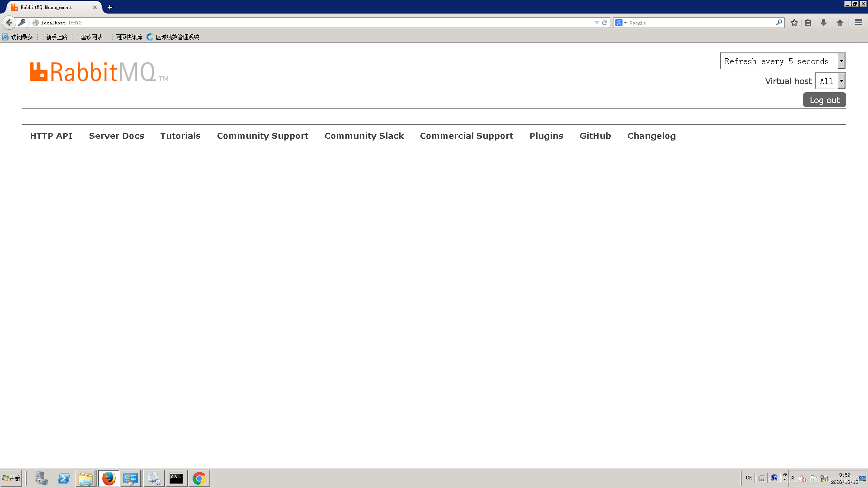Open the downloads arrow icon
868x488 pixels.
pyautogui.click(x=823, y=23)
